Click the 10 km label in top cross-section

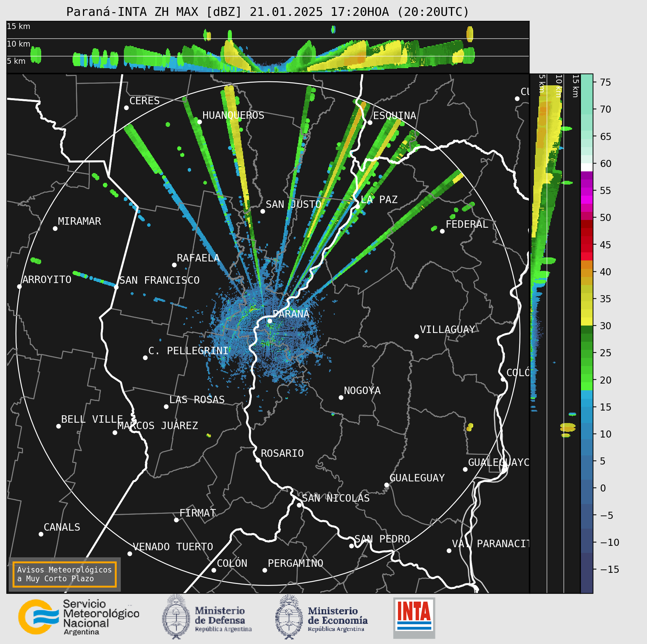coord(19,44)
